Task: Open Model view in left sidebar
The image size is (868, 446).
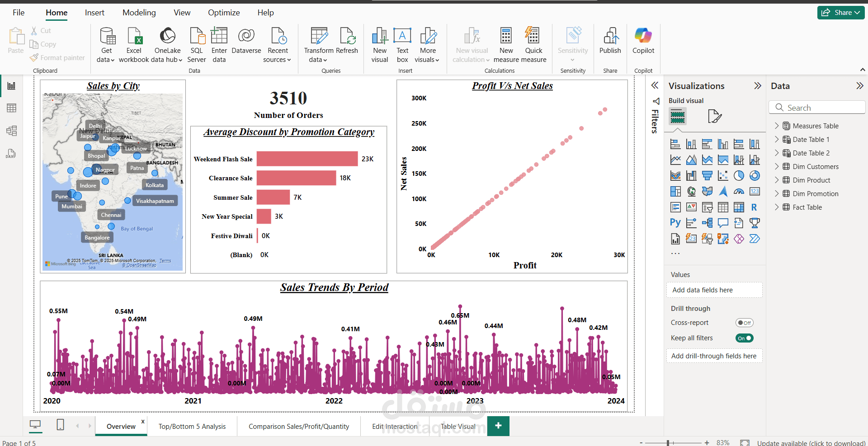Action: click(11, 131)
